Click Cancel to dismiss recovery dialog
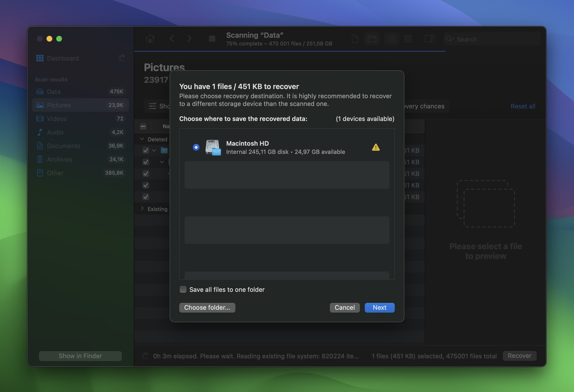 tap(345, 308)
